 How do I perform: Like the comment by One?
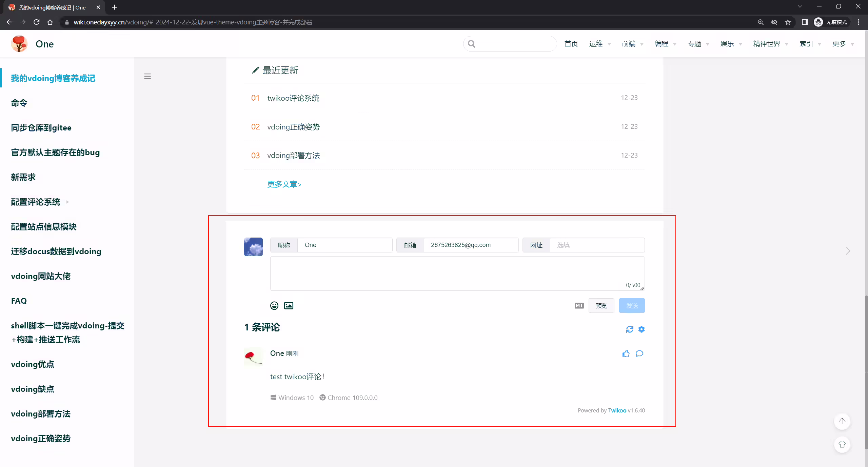click(x=626, y=353)
